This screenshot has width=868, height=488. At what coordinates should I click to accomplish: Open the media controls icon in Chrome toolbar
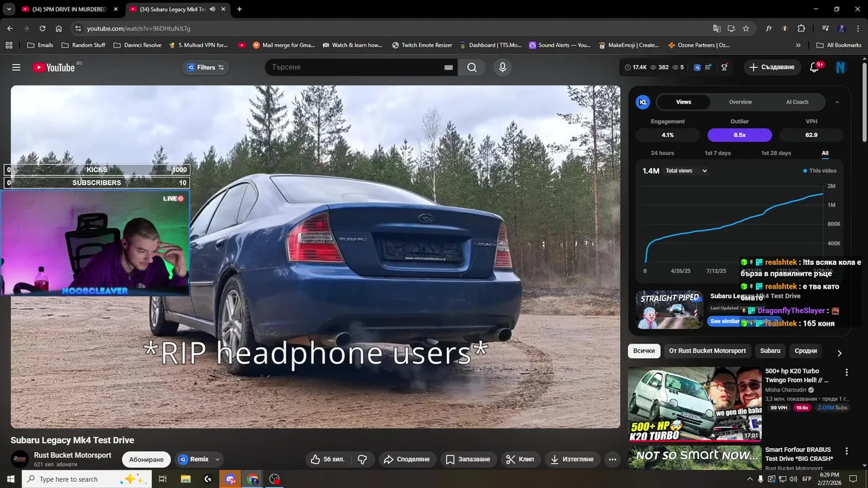coord(825,28)
